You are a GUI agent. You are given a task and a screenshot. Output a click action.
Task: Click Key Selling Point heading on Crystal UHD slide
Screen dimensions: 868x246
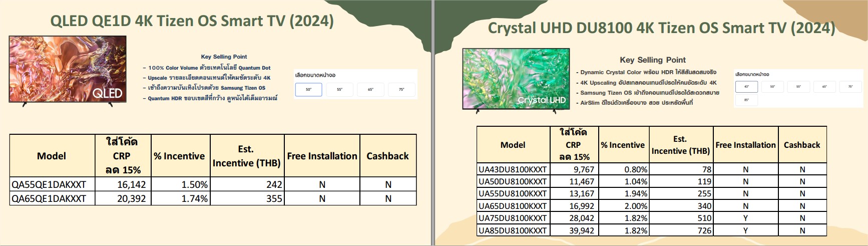tap(653, 60)
